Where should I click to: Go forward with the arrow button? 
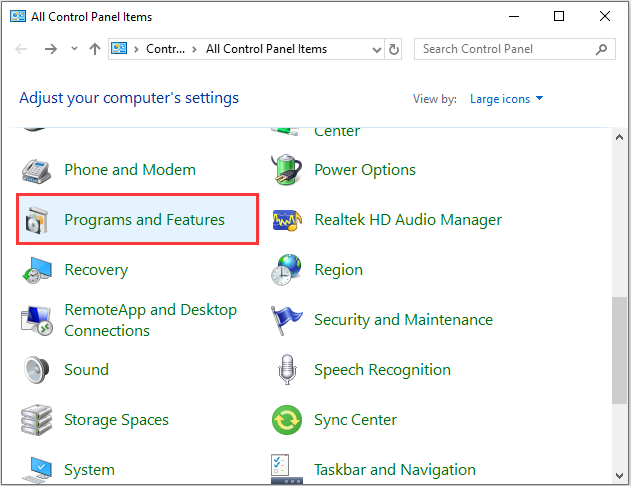(x=51, y=49)
